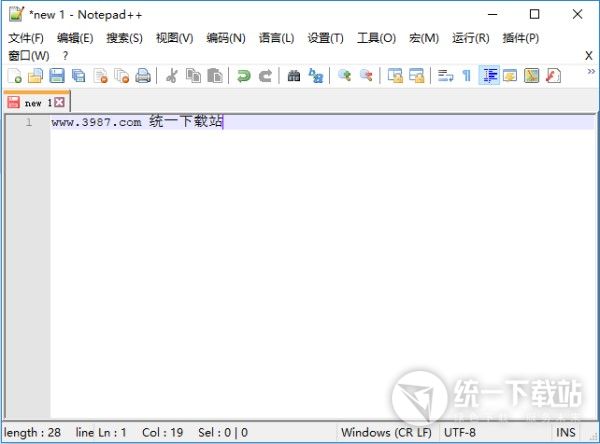The height and width of the screenshot is (444, 600).
Task: Open the 设置(T) settings menu
Action: tap(325, 38)
